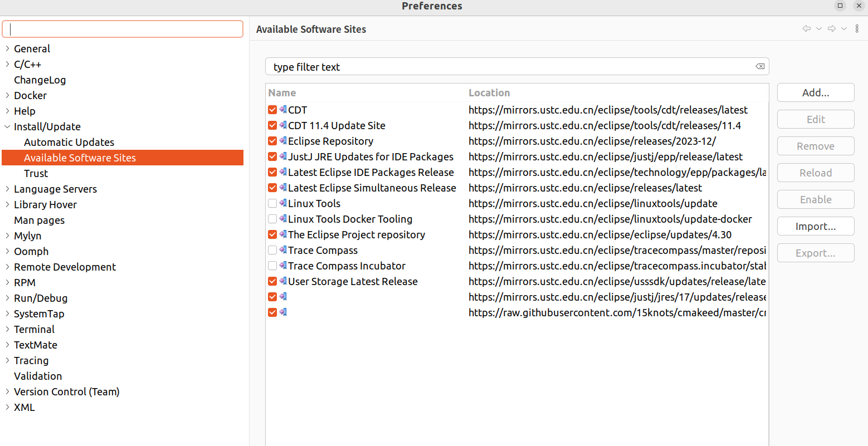The image size is (868, 446).
Task: Collapse the Install/Update tree node
Action: point(7,126)
